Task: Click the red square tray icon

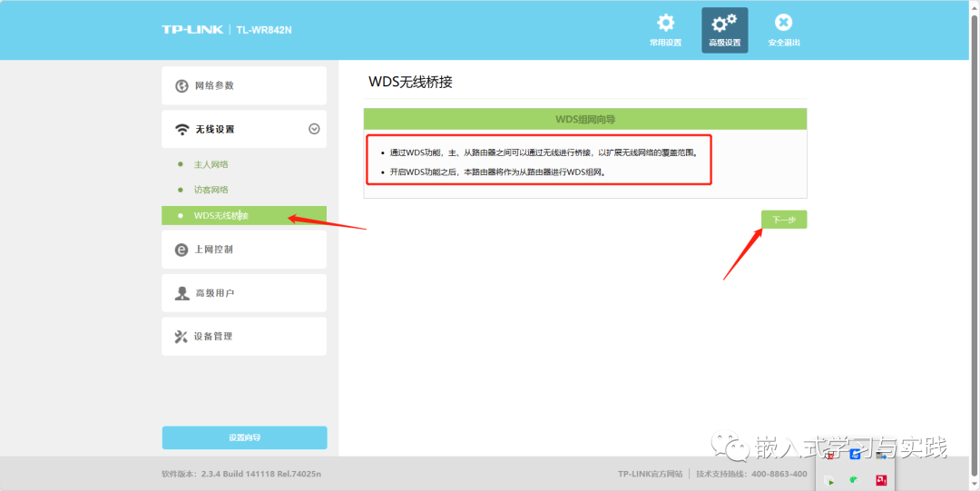Action: tap(881, 480)
